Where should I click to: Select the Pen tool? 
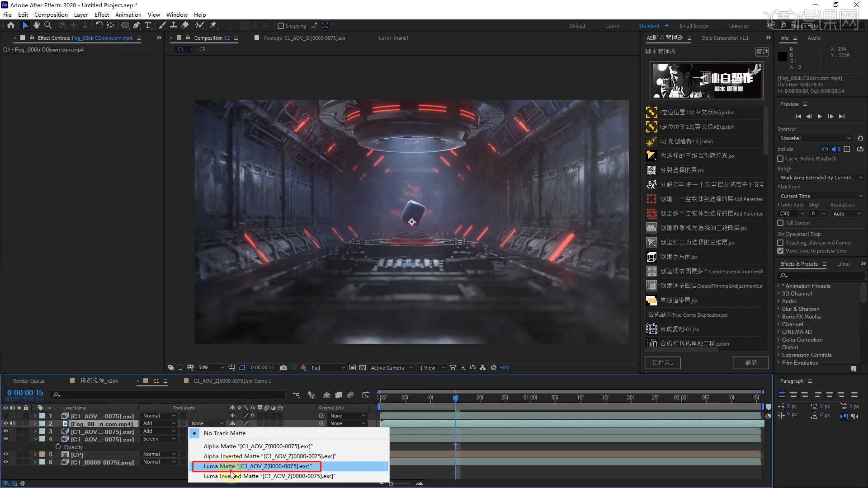coord(137,25)
